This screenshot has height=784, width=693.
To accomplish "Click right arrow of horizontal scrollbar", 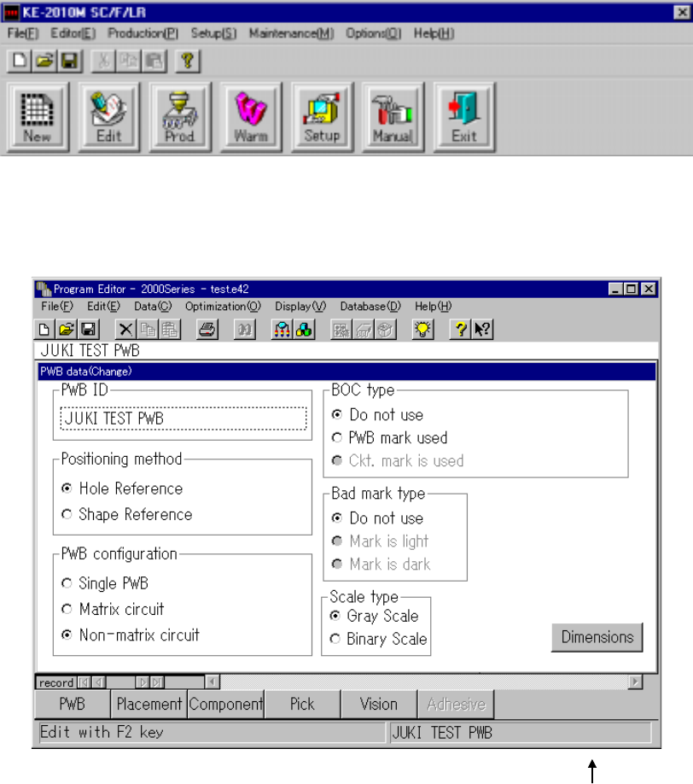I will coord(635,682).
